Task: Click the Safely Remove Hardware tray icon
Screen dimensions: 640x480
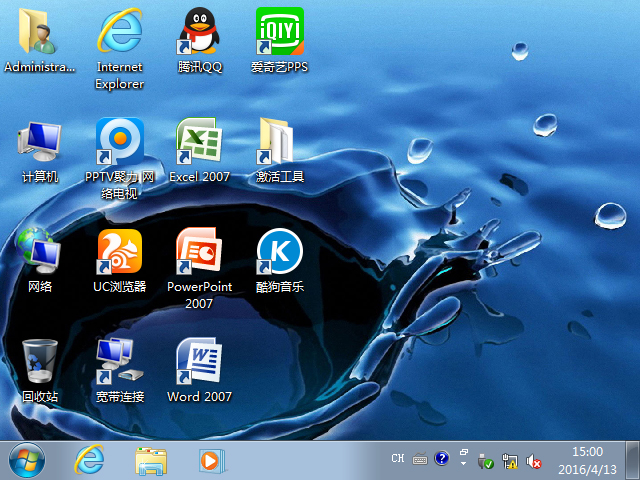Action: (485, 462)
